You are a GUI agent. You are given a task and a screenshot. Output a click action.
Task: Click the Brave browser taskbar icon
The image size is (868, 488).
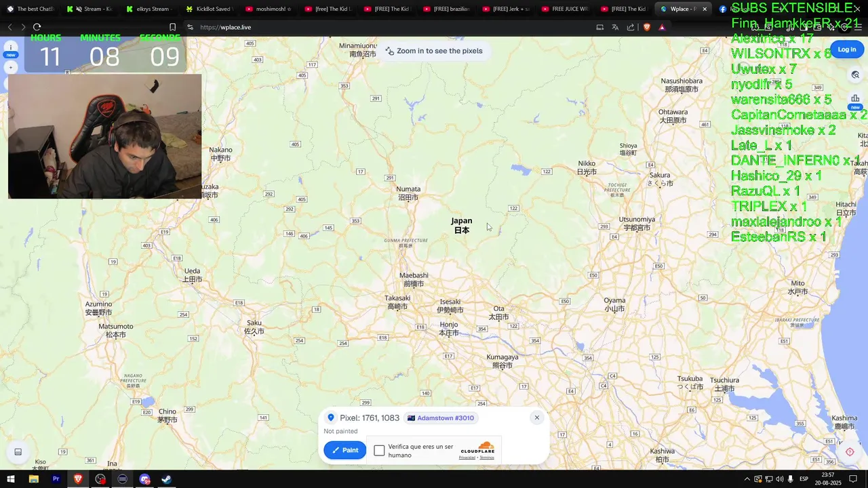tap(78, 479)
